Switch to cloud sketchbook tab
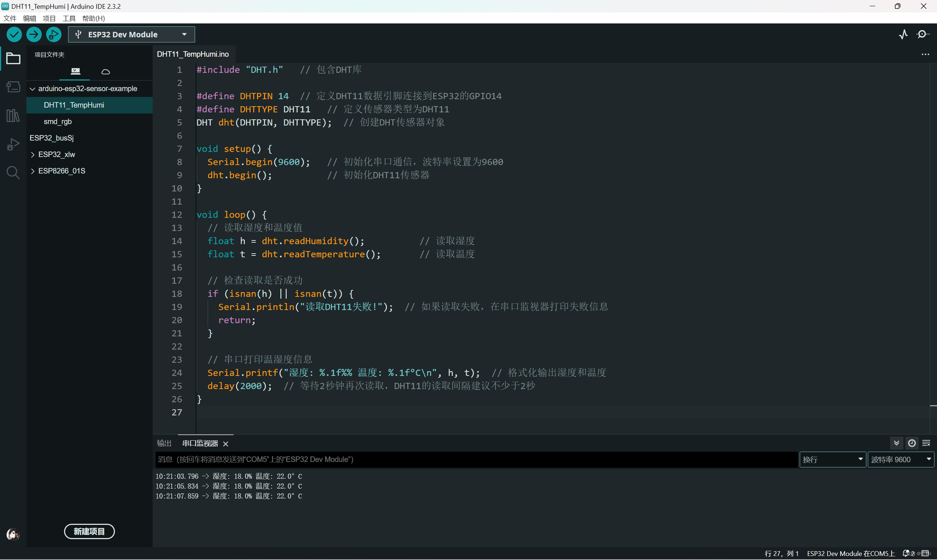 click(x=106, y=71)
